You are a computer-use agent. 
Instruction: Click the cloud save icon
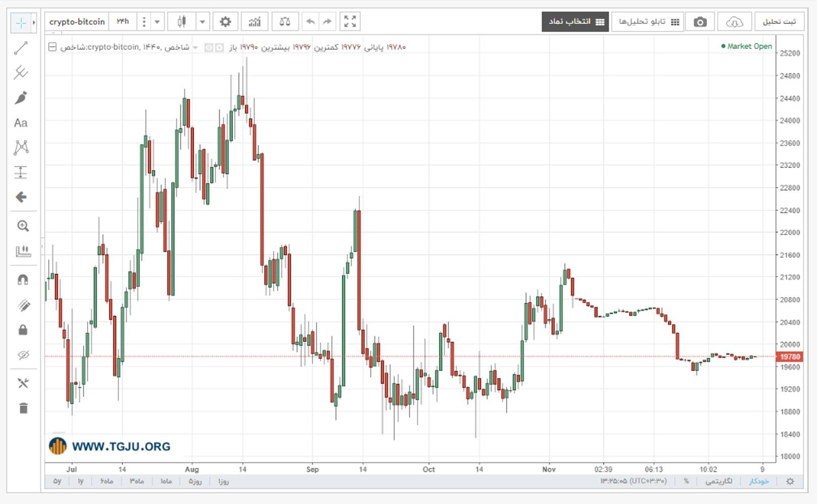(734, 22)
